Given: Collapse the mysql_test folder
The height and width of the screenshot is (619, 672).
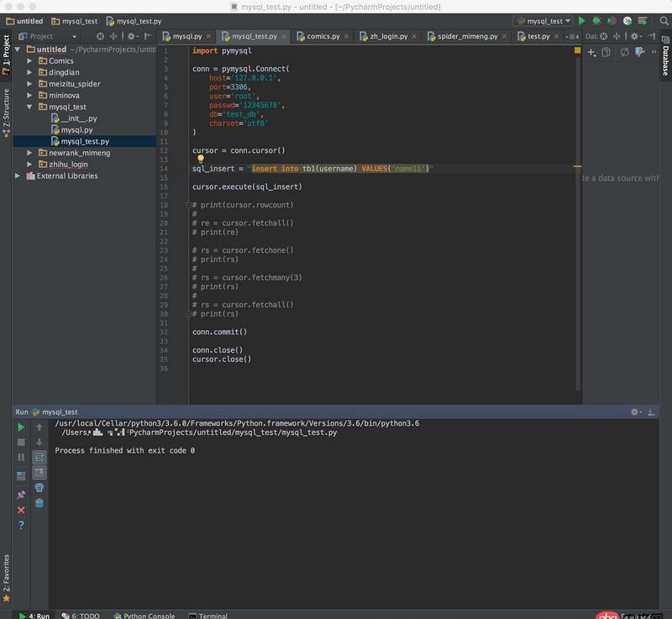Looking at the screenshot, I should point(31,107).
